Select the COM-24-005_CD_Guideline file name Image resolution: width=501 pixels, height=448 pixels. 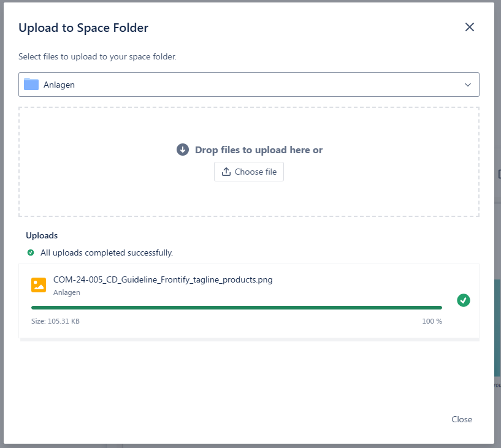click(x=163, y=280)
